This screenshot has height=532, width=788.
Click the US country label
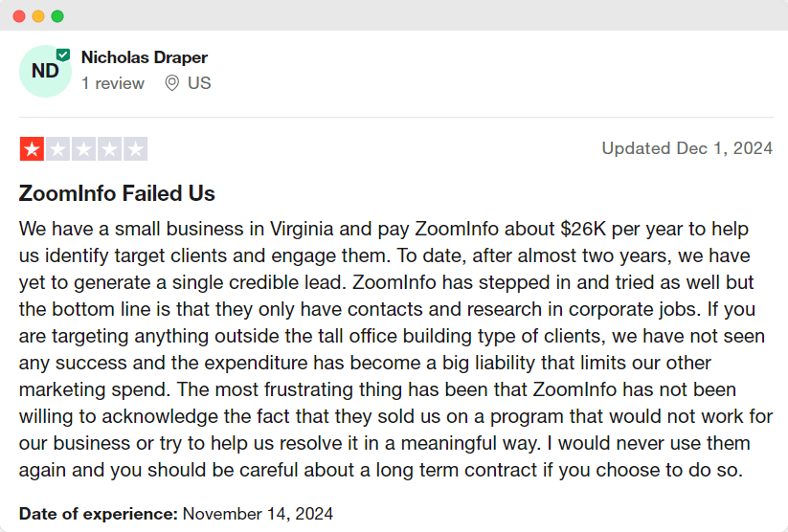coord(199,83)
